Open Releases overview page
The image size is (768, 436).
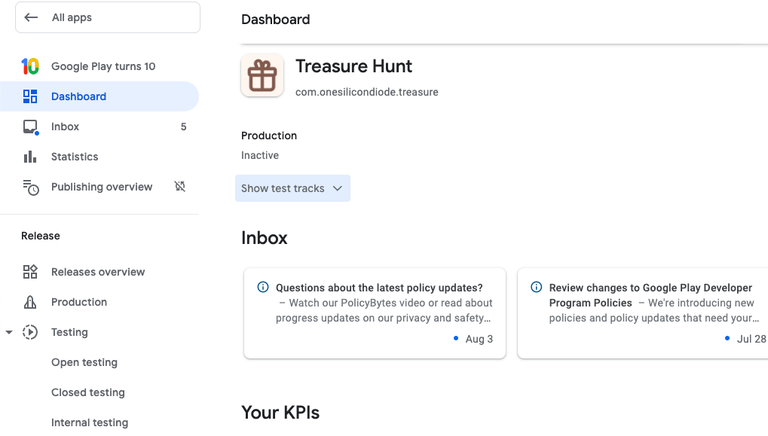(x=99, y=272)
